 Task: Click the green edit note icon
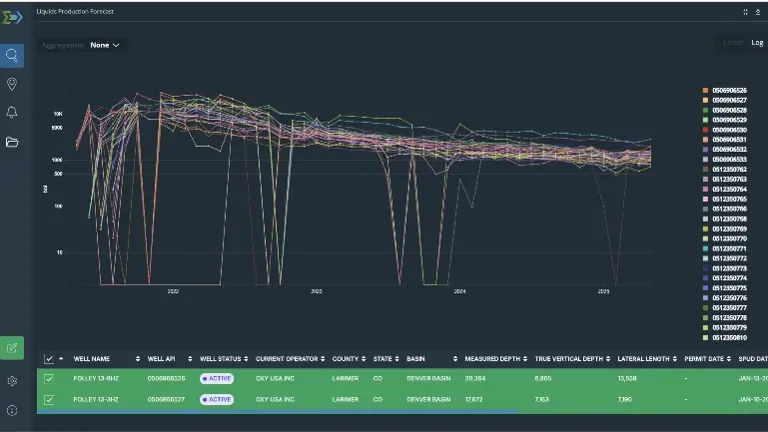coord(12,349)
